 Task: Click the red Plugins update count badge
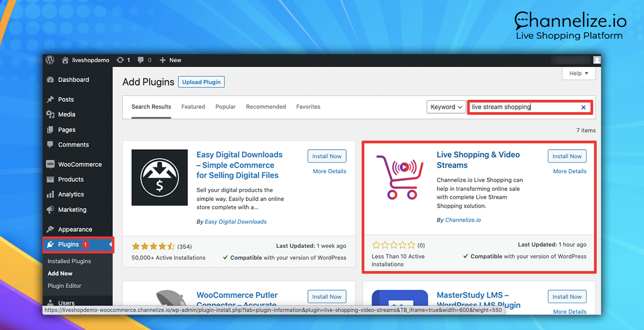tap(85, 245)
